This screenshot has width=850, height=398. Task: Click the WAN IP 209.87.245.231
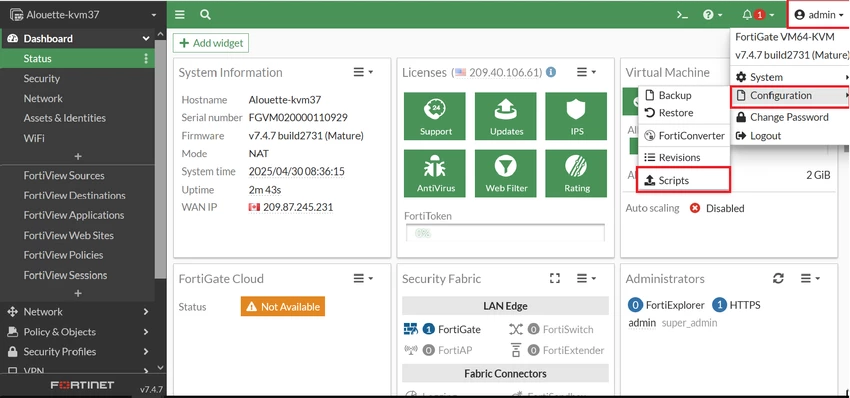click(298, 207)
